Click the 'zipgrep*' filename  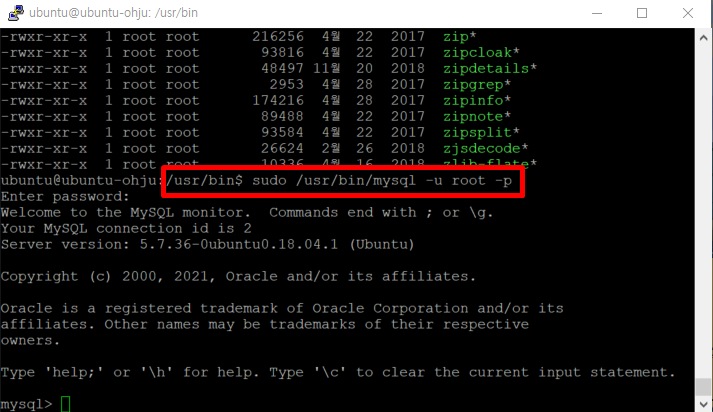pyautogui.click(x=477, y=85)
